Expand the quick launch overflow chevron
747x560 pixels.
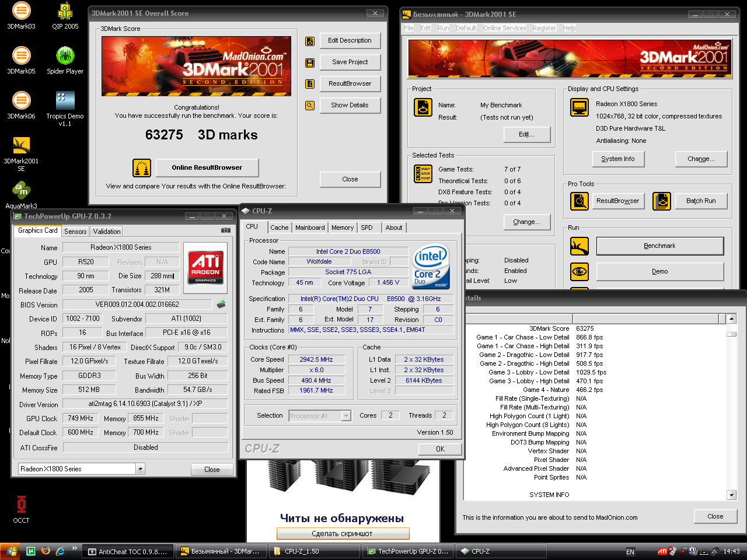[74, 548]
